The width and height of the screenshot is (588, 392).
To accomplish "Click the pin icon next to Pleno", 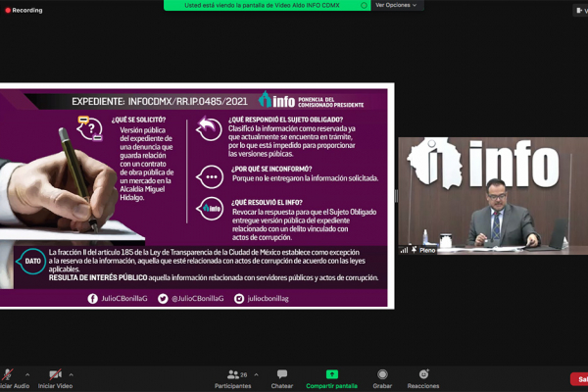I will pyautogui.click(x=414, y=250).
